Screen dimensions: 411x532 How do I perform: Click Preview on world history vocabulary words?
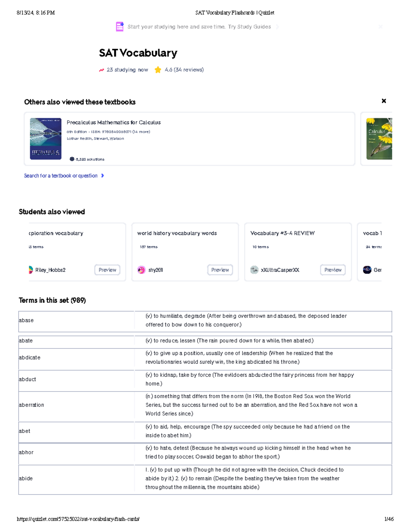220,270
